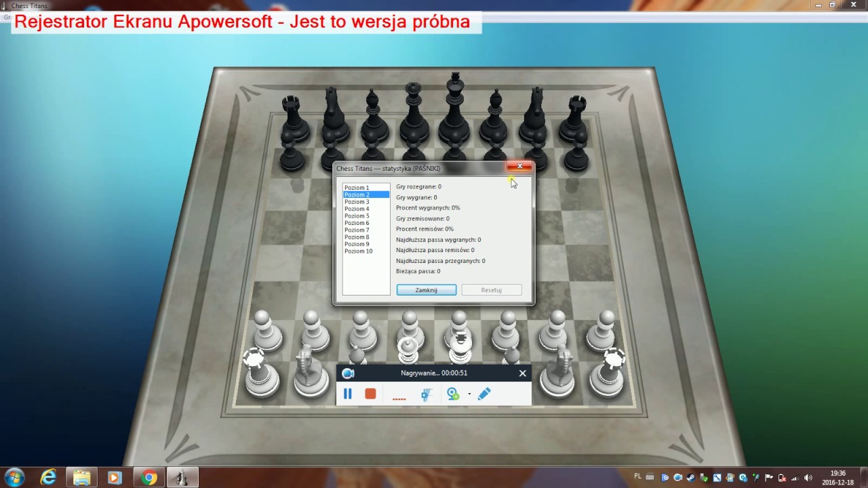
Task: Add a webcam overlay to the recording
Action: tap(453, 394)
